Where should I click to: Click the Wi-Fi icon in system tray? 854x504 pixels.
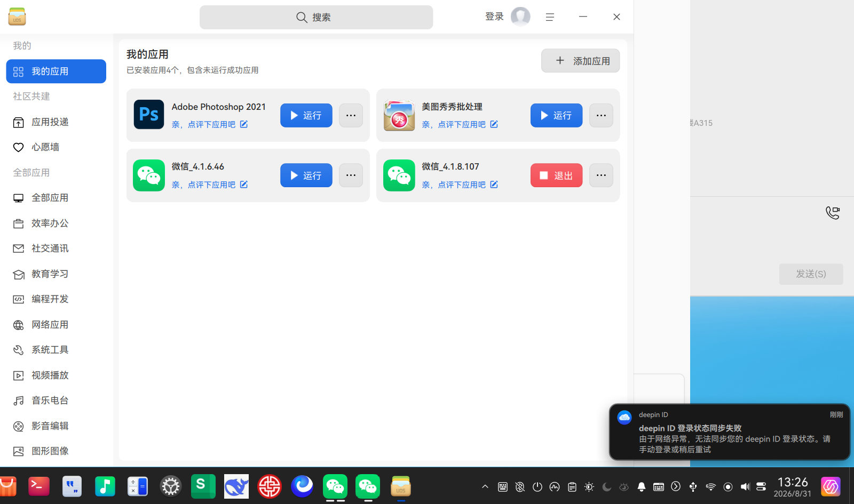710,486
